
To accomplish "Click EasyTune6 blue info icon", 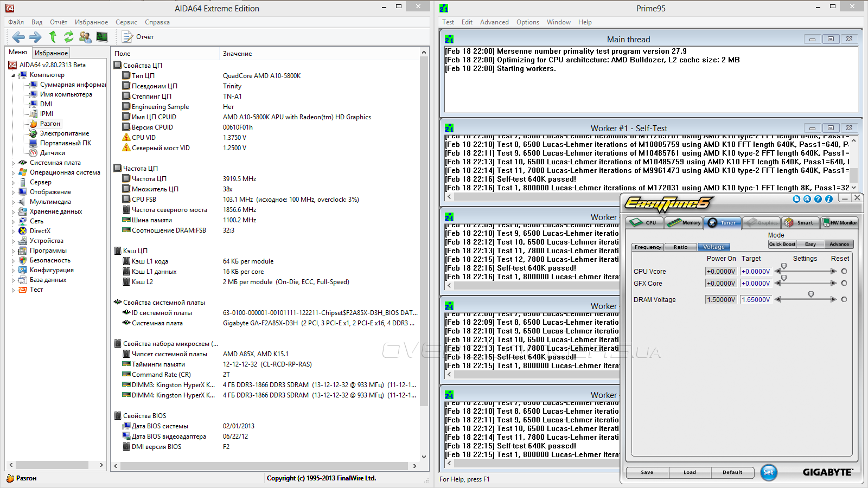I will [x=829, y=199].
